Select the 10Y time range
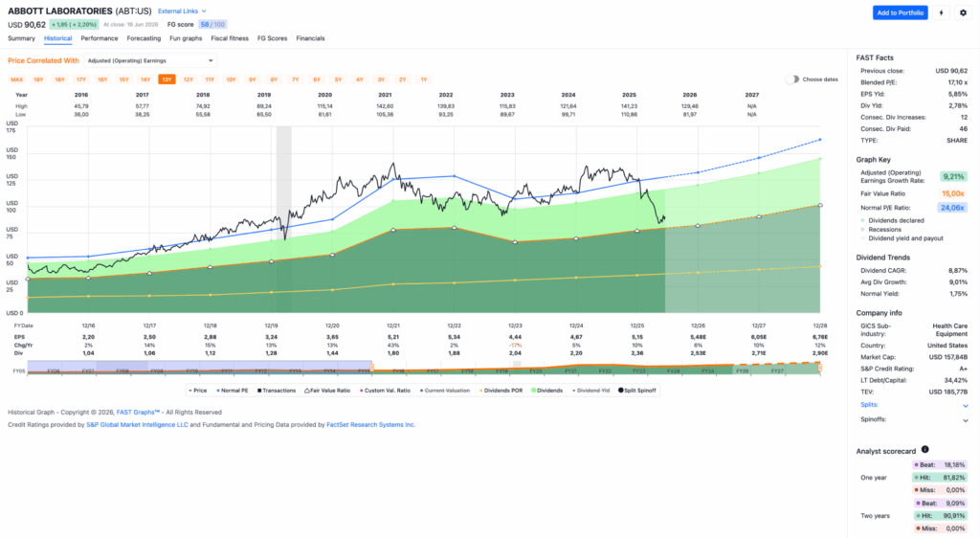980x538 pixels. coord(231,79)
